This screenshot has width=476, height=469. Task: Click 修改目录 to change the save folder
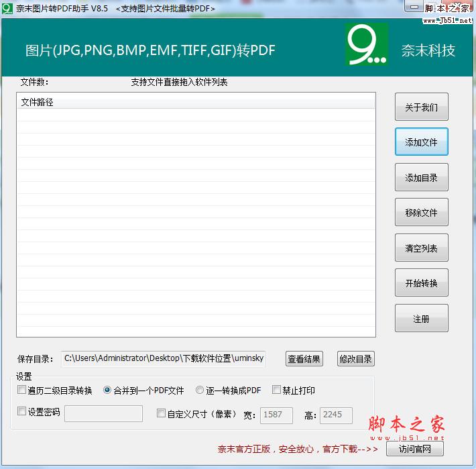355,359
